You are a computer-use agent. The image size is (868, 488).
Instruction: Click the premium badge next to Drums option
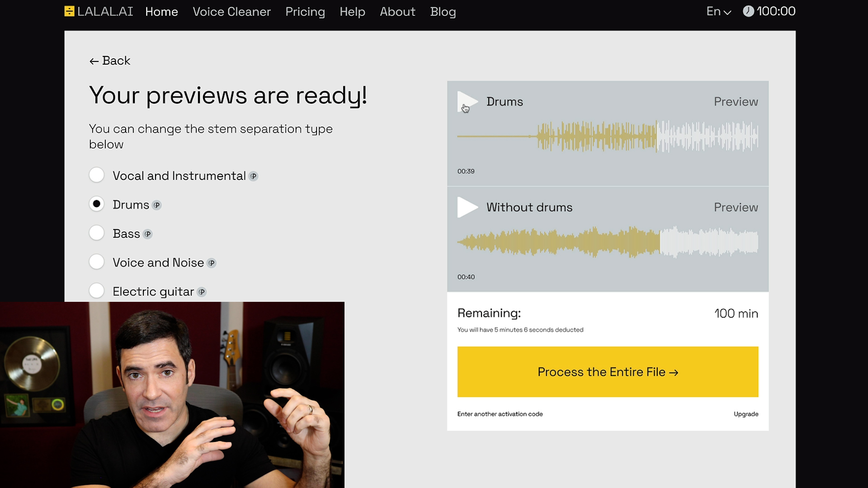(x=157, y=205)
